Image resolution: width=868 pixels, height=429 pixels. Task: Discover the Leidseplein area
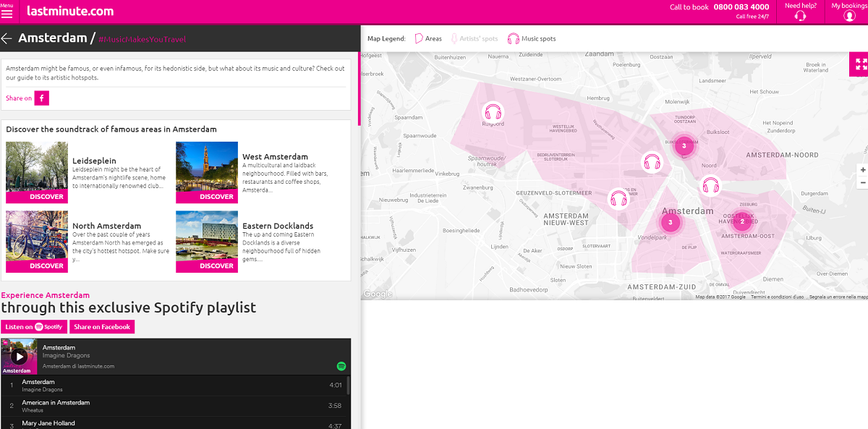(x=36, y=197)
